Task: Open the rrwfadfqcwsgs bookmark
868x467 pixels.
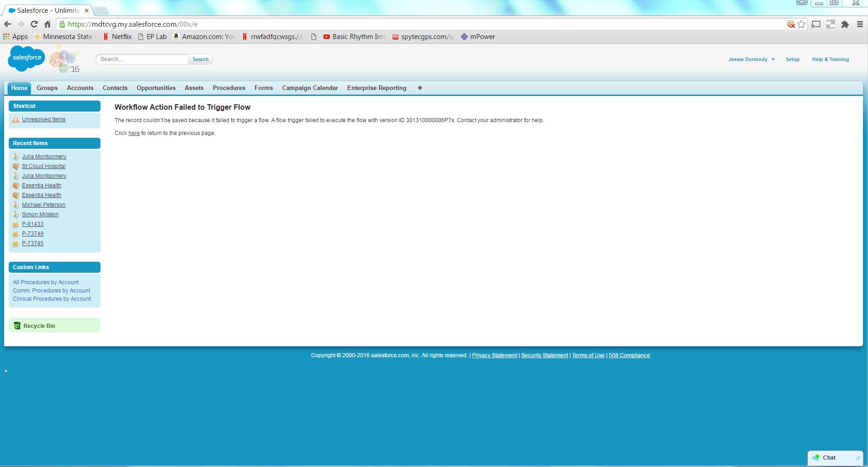Action: (x=273, y=37)
